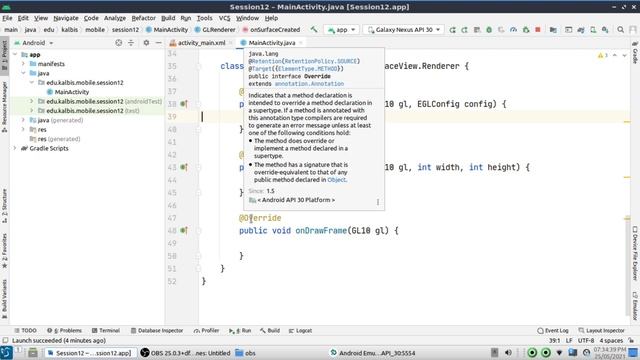Open the AVD Manager device icon

(593, 30)
